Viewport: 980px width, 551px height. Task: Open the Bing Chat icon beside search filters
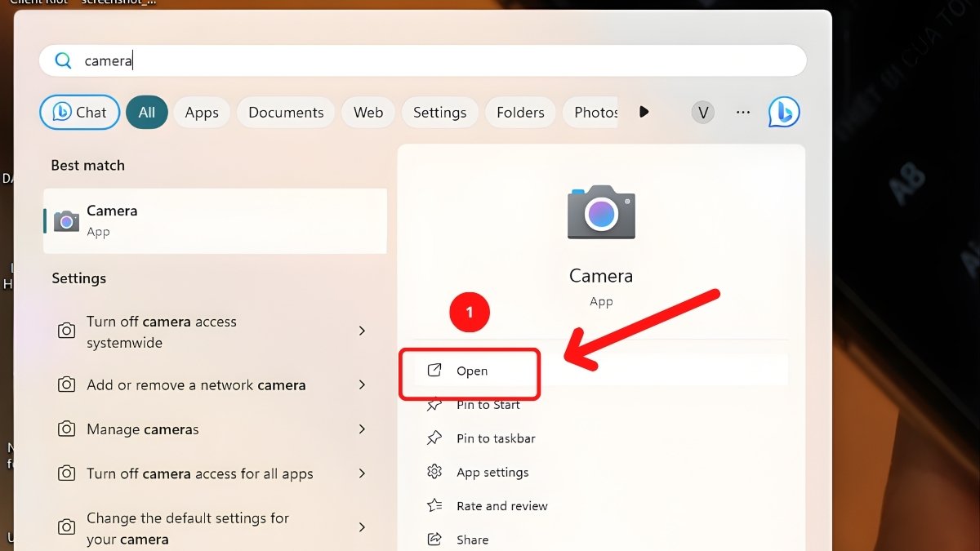[x=782, y=112]
